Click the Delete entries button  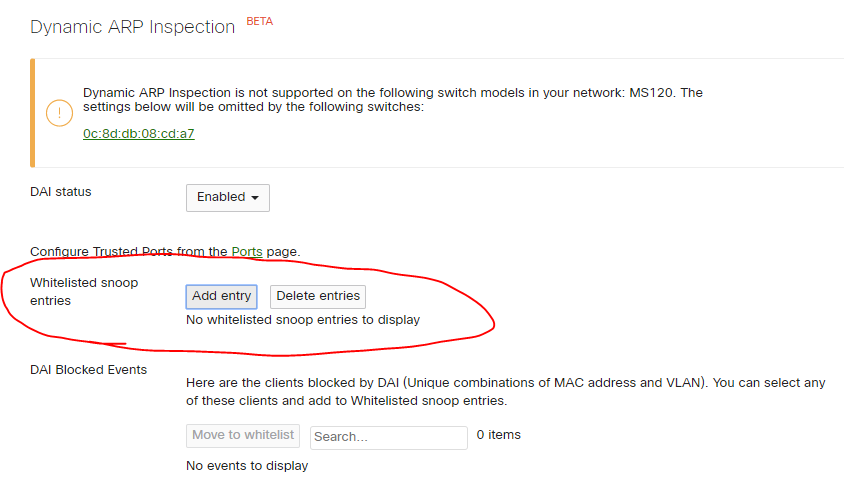pyautogui.click(x=318, y=296)
